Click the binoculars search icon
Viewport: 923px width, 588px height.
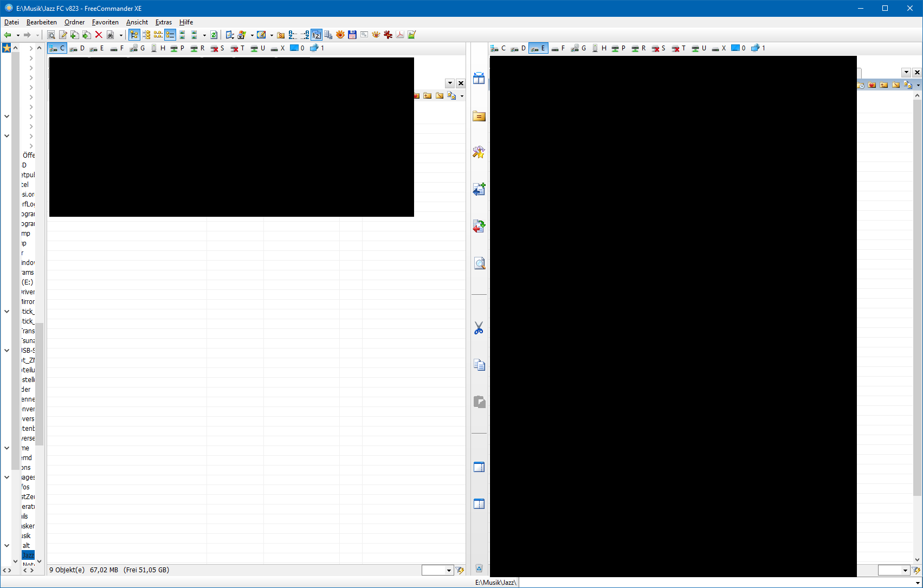coord(111,35)
